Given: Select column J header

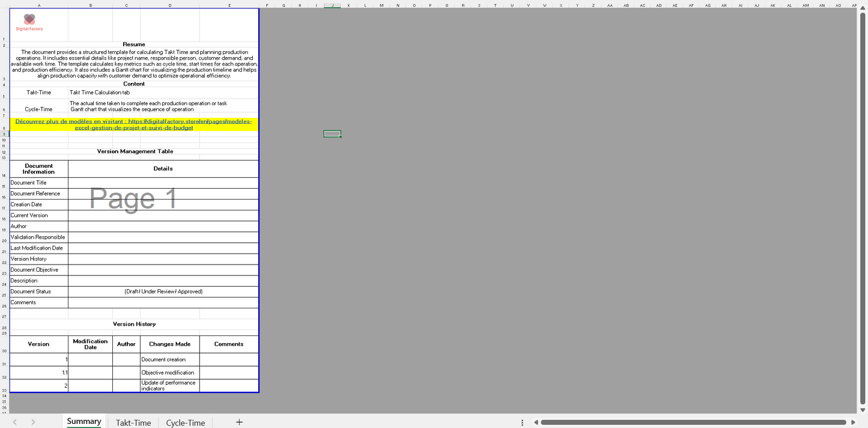Looking at the screenshot, I should point(332,5).
